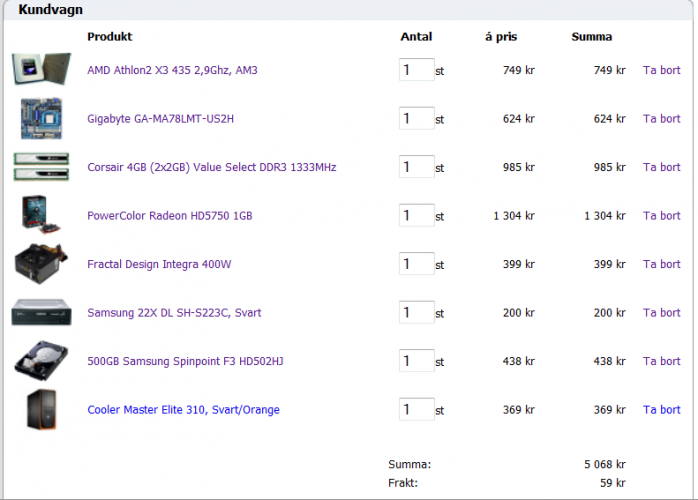The image size is (698, 500).
Task: Focus quantity field for Samsung 22X DL drive
Action: coord(416,313)
